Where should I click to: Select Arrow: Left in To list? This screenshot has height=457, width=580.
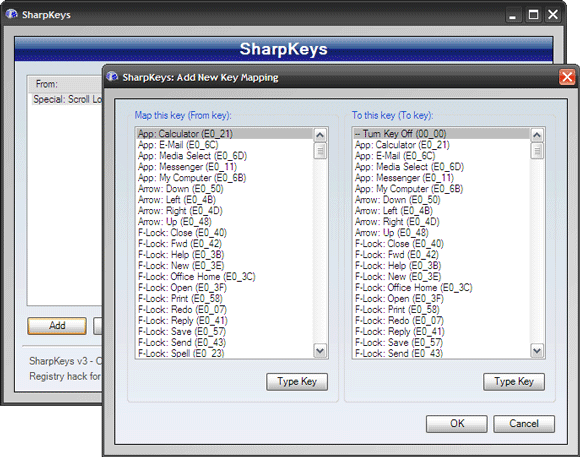tap(442, 211)
